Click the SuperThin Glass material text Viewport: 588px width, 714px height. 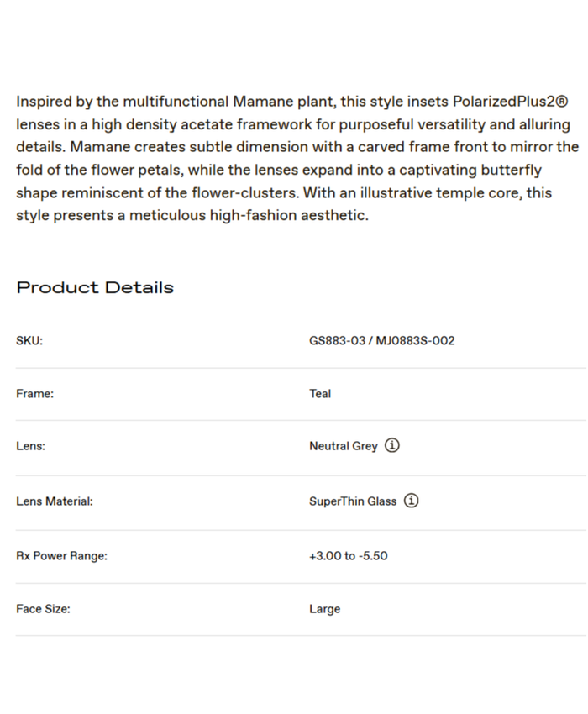(x=353, y=501)
